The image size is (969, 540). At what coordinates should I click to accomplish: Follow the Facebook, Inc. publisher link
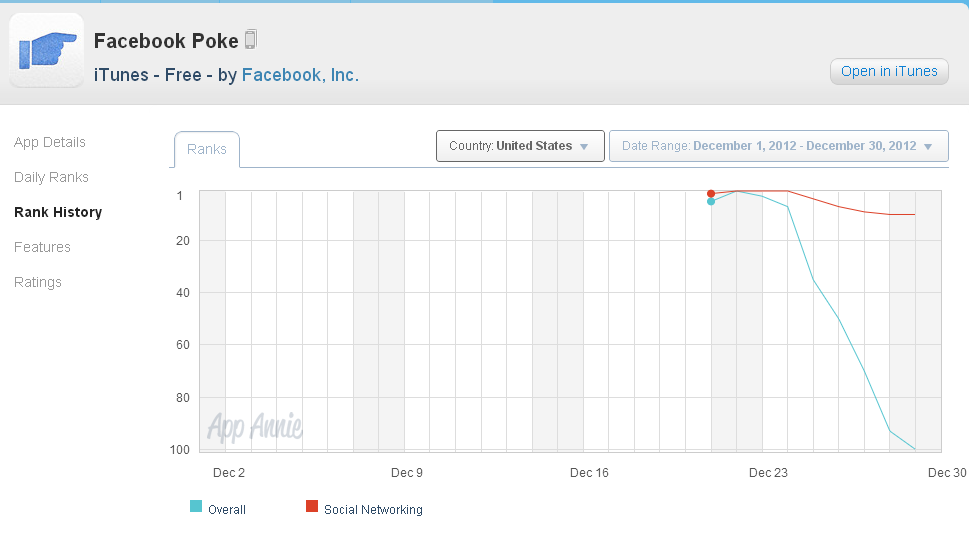tap(300, 75)
